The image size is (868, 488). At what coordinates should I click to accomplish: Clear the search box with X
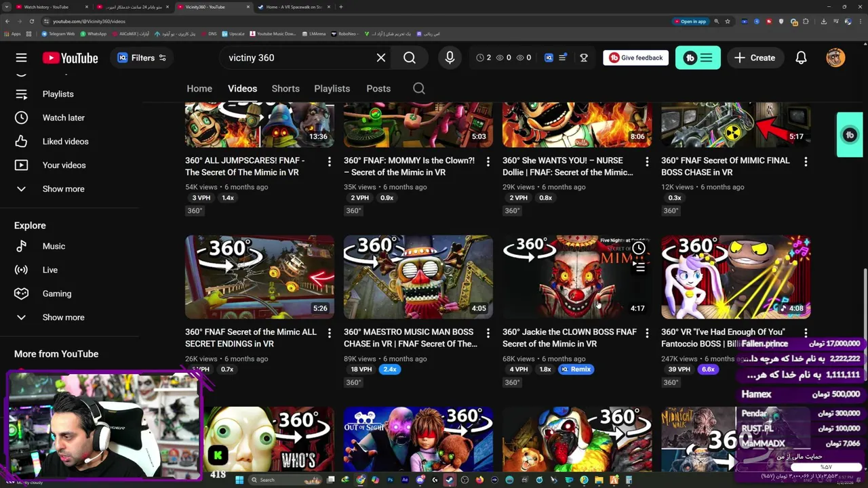[381, 58]
